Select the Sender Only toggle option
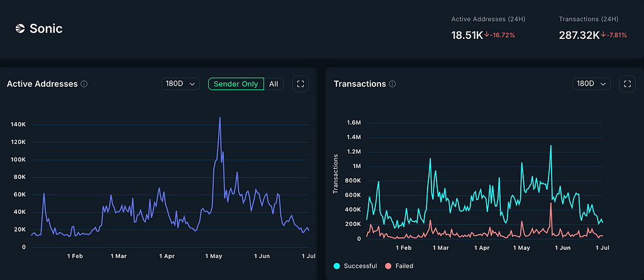 pyautogui.click(x=236, y=84)
